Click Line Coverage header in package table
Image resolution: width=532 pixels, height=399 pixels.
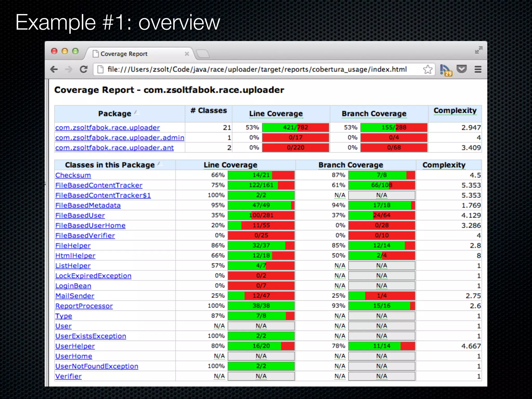pyautogui.click(x=276, y=114)
